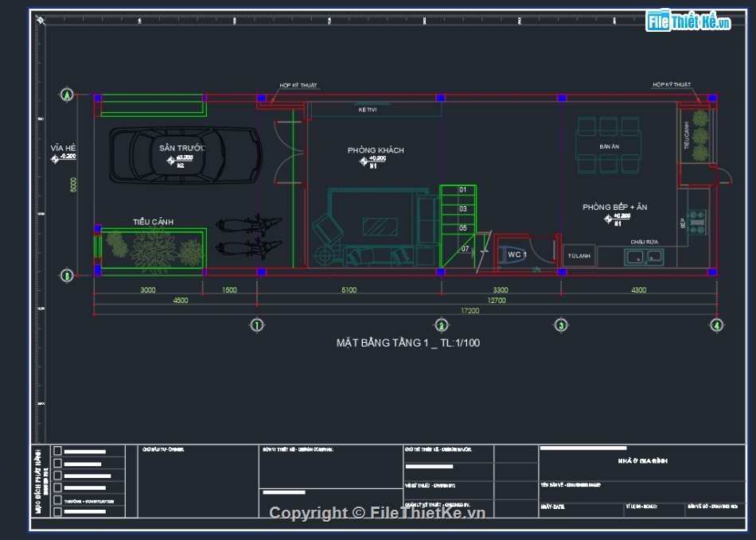
Task: Open the FileThietKe.vn logo link
Action: click(688, 21)
